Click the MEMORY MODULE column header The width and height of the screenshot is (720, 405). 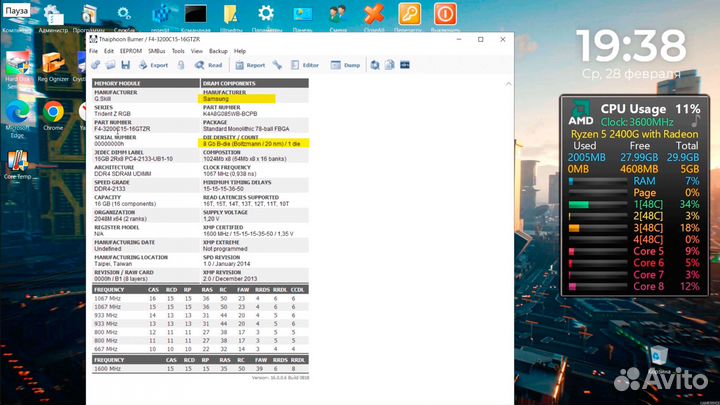146,83
